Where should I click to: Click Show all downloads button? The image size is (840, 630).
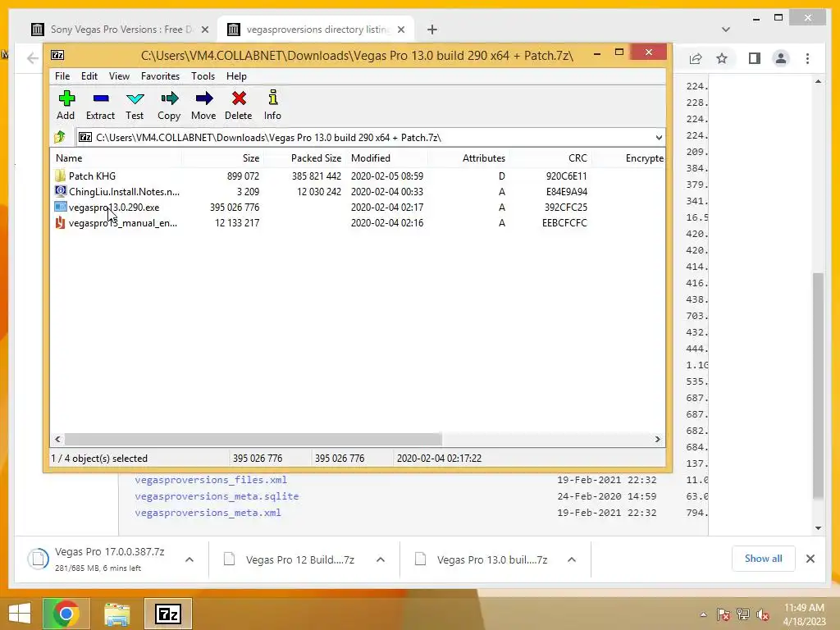tap(764, 559)
